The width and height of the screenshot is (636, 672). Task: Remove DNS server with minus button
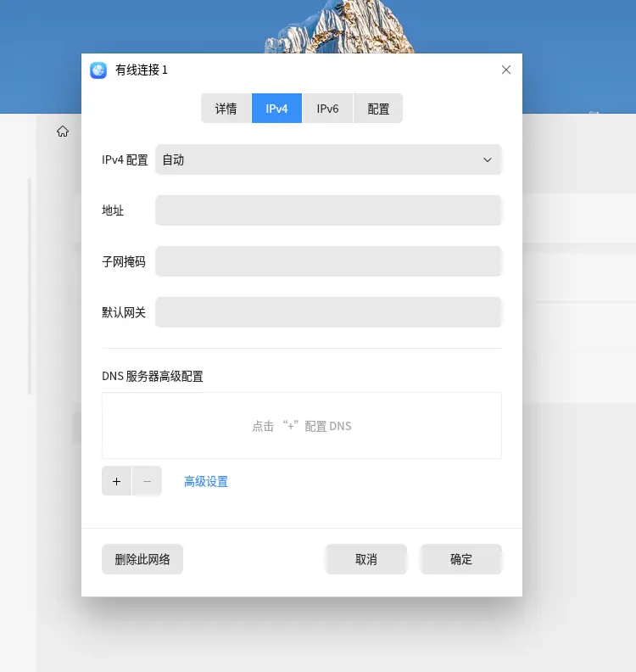147,481
